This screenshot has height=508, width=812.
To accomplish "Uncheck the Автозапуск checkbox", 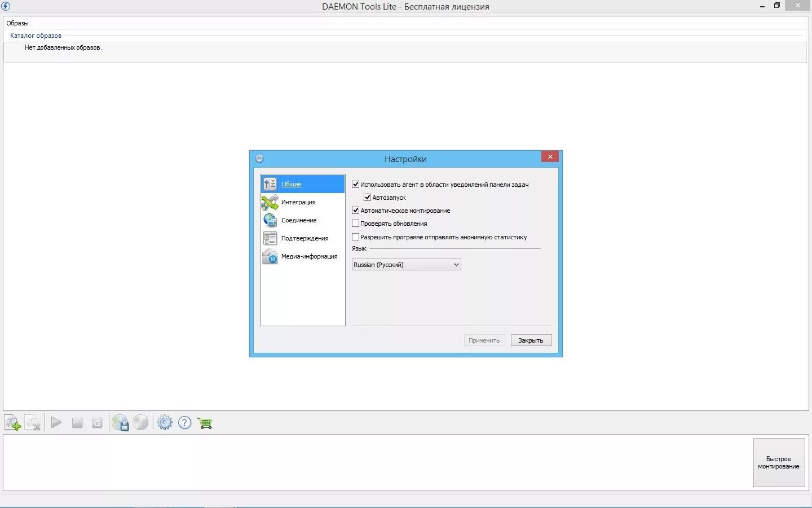I will [x=368, y=198].
